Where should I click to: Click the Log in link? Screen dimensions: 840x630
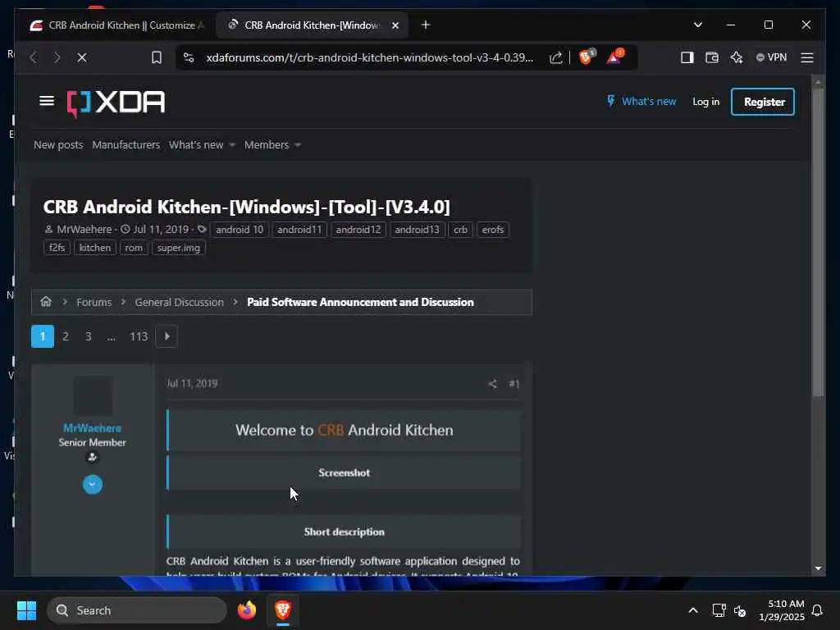coord(705,101)
